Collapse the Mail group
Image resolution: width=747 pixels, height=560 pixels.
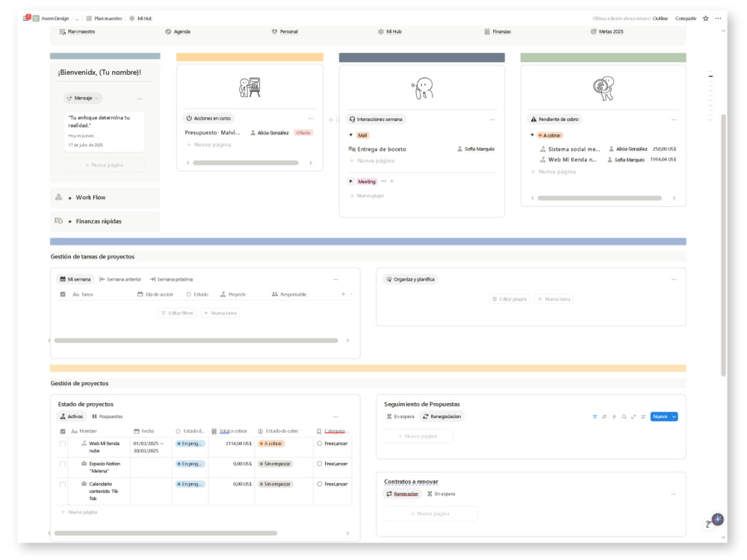pyautogui.click(x=351, y=135)
